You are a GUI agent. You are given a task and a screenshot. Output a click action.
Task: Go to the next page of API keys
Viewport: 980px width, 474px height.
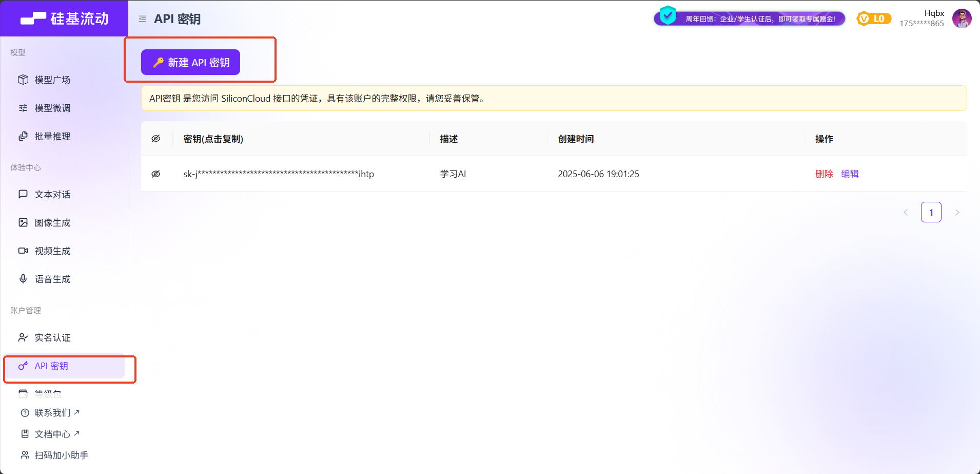[957, 212]
